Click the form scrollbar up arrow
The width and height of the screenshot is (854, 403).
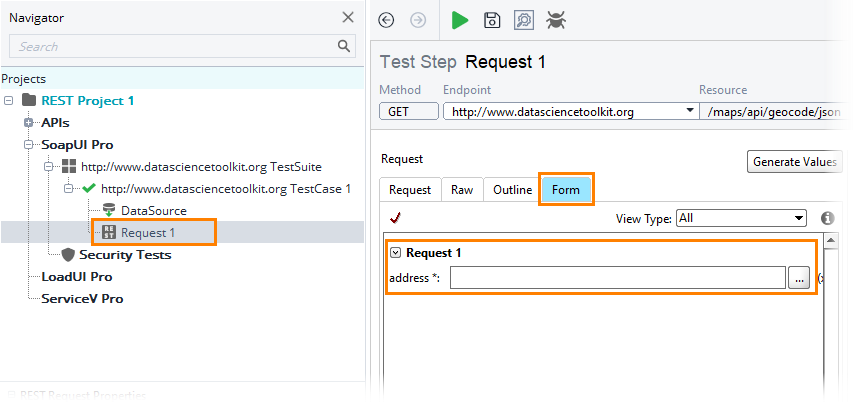click(831, 240)
